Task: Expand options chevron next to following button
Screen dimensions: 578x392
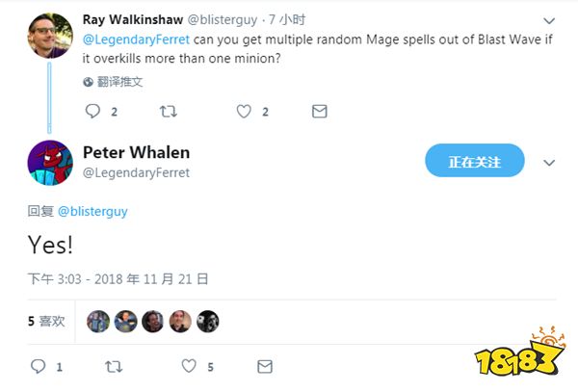Action: coord(549,163)
